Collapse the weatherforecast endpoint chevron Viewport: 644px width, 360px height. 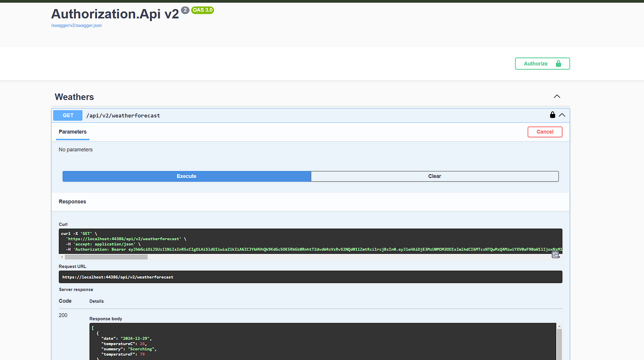562,115
